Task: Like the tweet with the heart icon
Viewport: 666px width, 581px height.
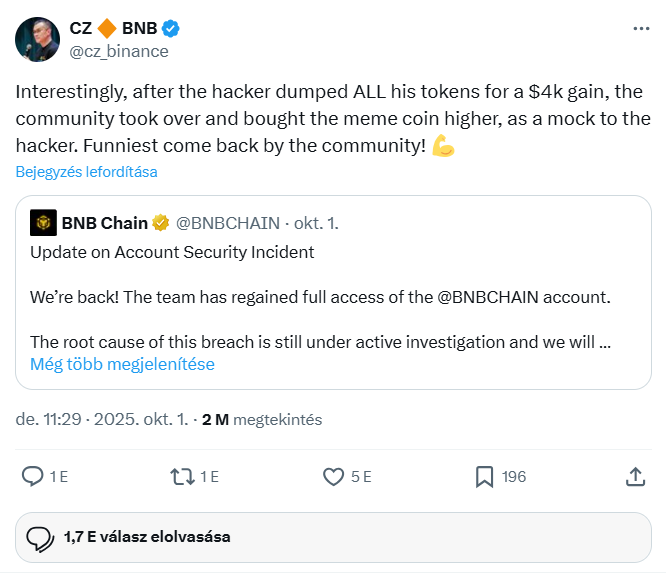Action: point(334,477)
